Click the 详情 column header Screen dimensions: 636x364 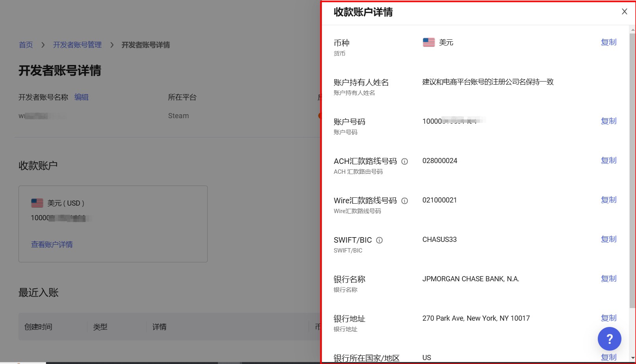coord(159,327)
